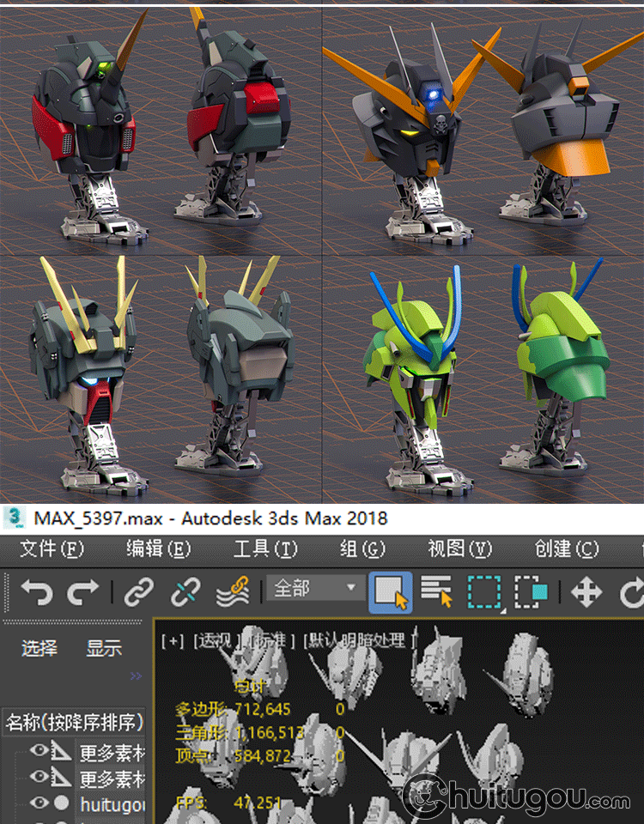Click the Unlink Selection icon
The height and width of the screenshot is (824, 644).
[185, 591]
